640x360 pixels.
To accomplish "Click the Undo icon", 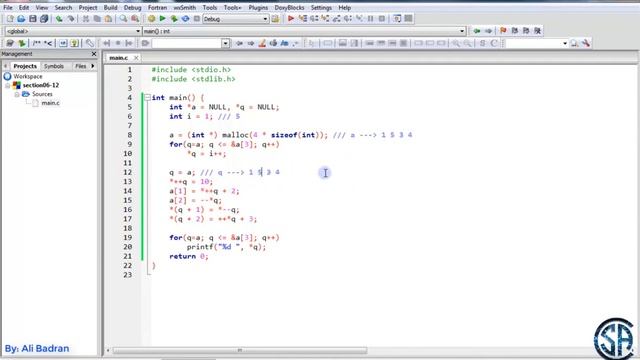I will 59,19.
